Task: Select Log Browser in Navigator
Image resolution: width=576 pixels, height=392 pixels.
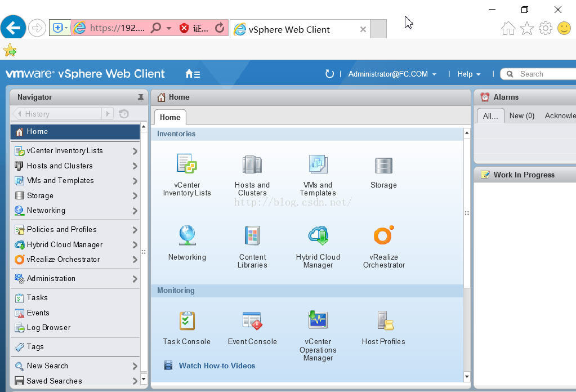Action: [75, 327]
